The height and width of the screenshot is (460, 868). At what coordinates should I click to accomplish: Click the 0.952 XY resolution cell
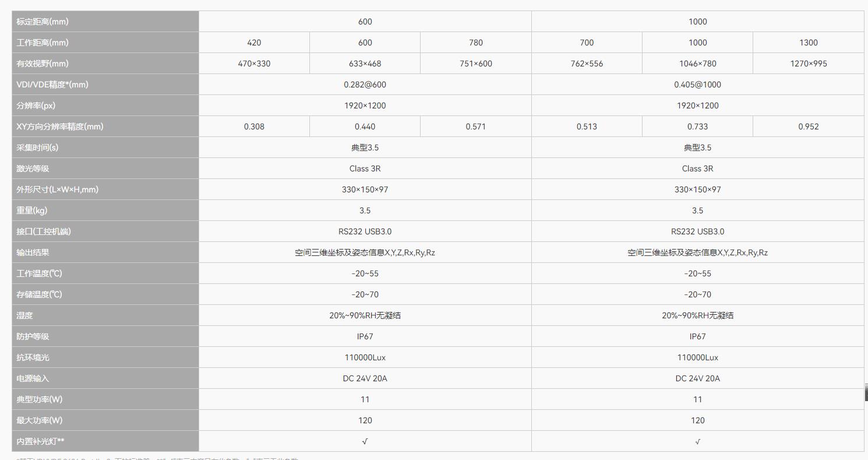tap(808, 127)
